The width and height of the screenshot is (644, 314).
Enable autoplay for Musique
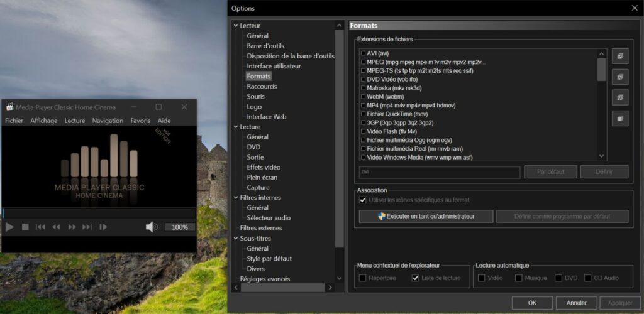pyautogui.click(x=519, y=278)
